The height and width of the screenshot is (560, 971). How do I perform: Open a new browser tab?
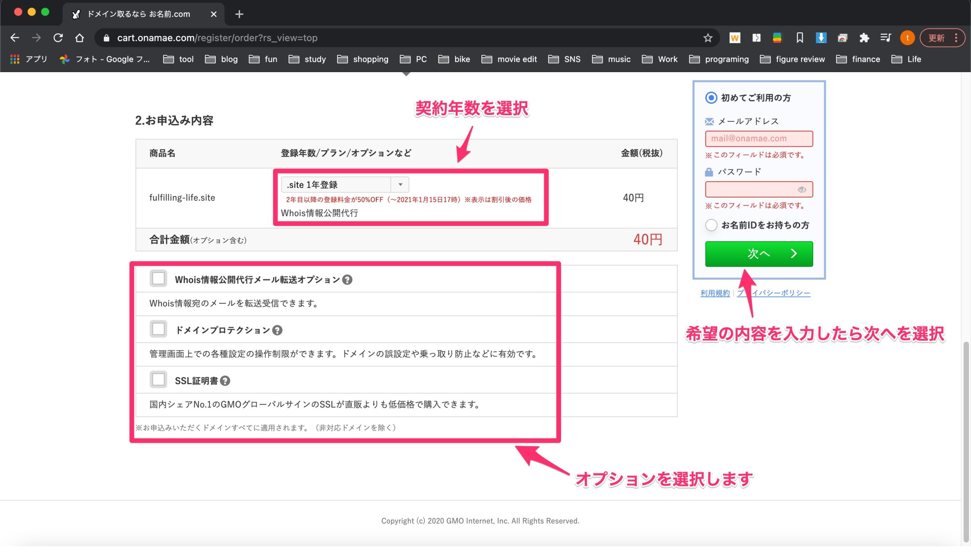[x=239, y=14]
